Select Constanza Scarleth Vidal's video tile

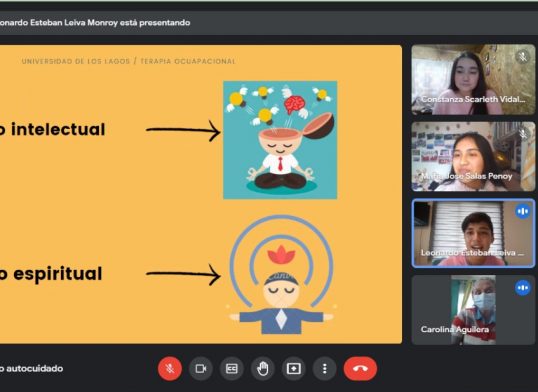tap(473, 80)
